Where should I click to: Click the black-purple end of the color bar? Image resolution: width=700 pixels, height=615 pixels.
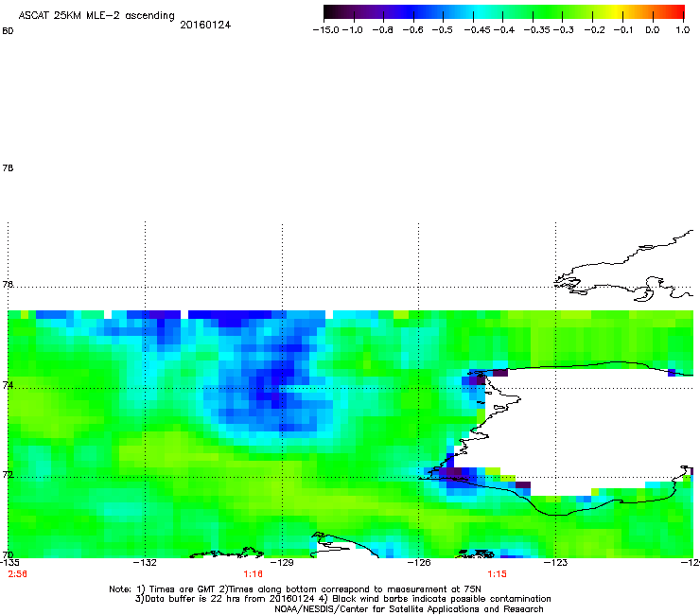coord(333,12)
